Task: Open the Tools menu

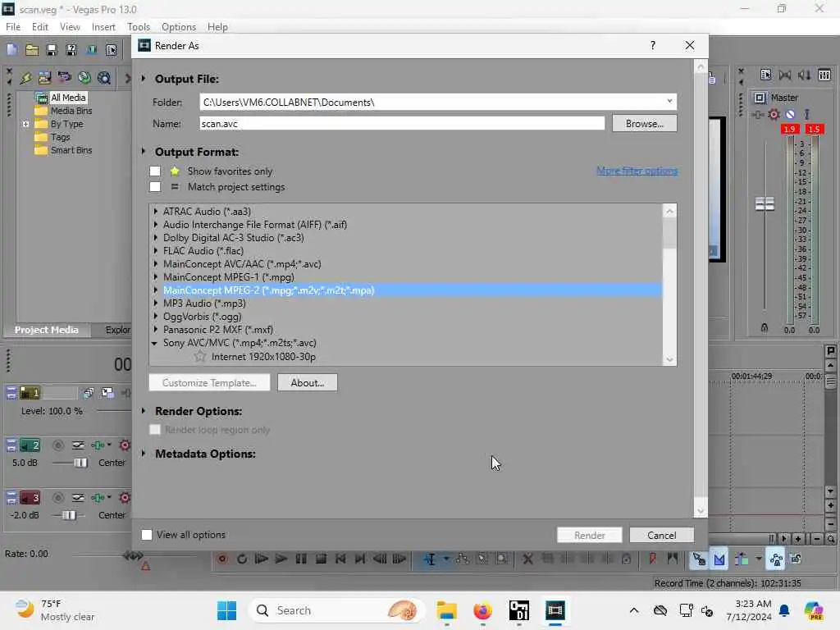Action: pos(138,27)
